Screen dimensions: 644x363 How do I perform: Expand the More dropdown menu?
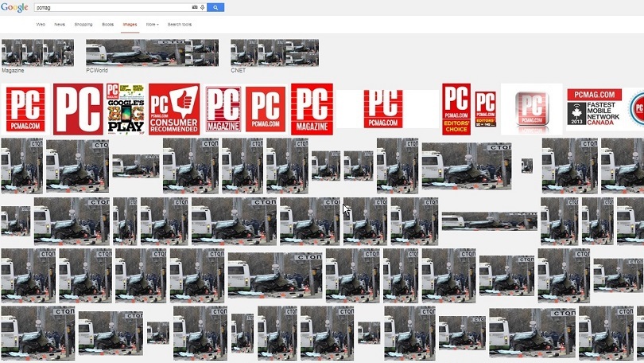152,25
